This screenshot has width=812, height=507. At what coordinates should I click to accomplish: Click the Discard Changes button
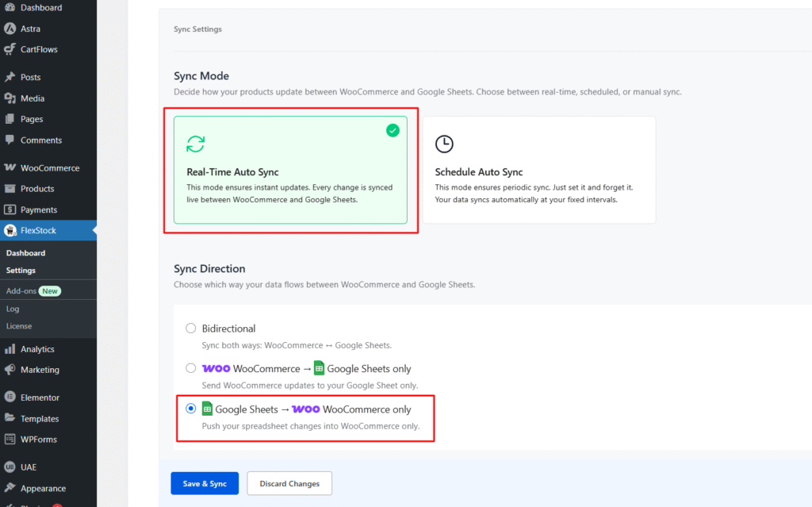[289, 483]
